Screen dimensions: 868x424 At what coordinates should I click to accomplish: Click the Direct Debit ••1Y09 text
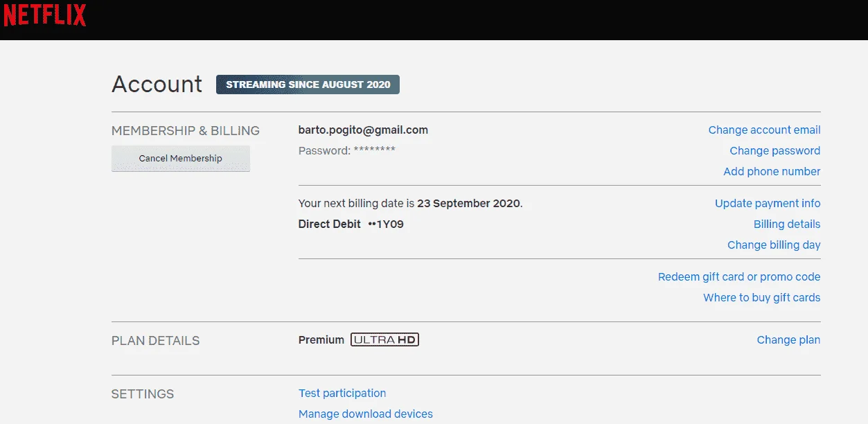click(x=351, y=224)
